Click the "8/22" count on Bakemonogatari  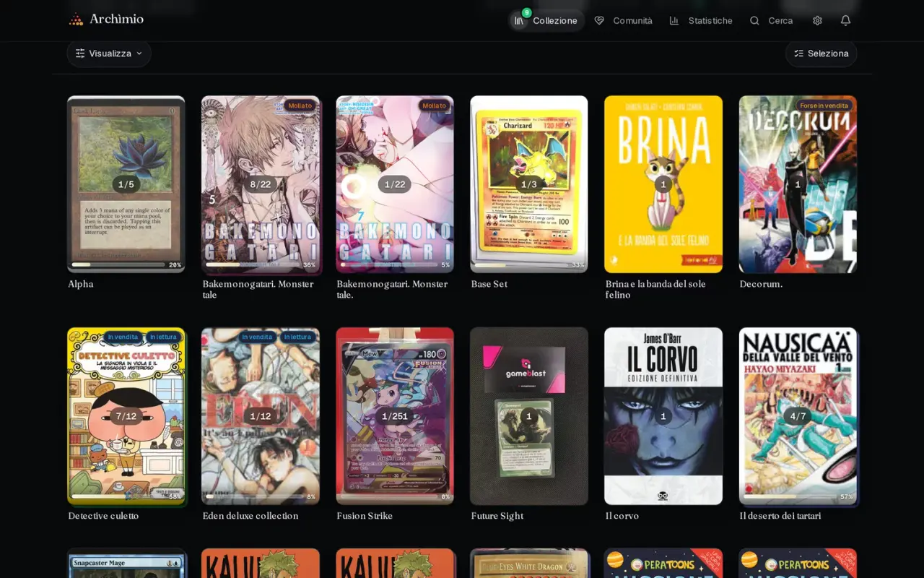pos(261,184)
